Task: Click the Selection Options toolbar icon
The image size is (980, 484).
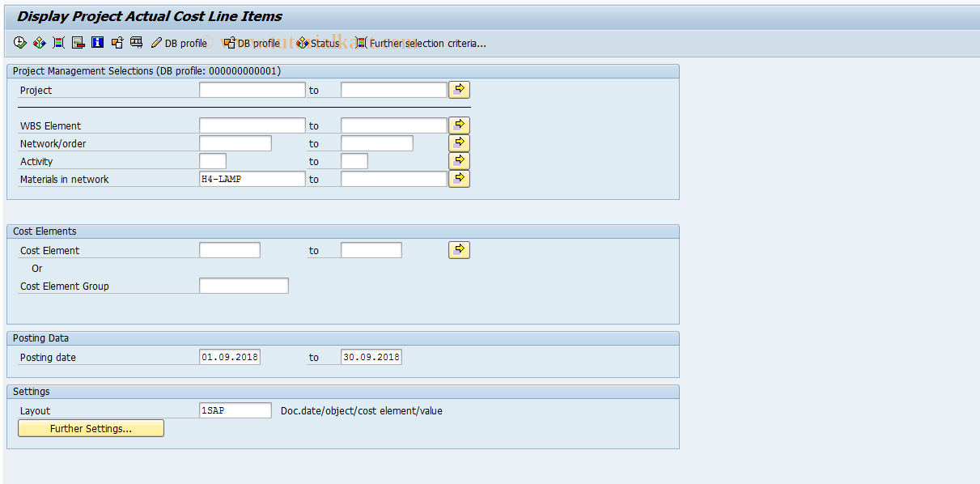Action: point(57,42)
